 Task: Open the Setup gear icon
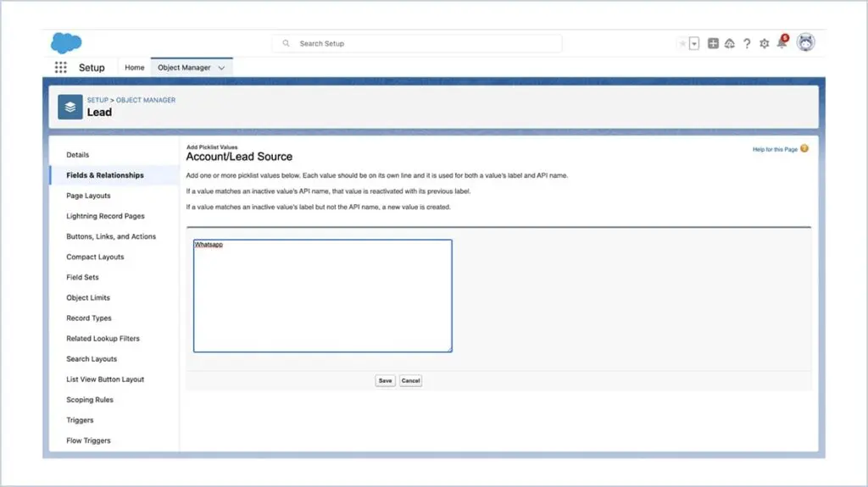coord(764,43)
